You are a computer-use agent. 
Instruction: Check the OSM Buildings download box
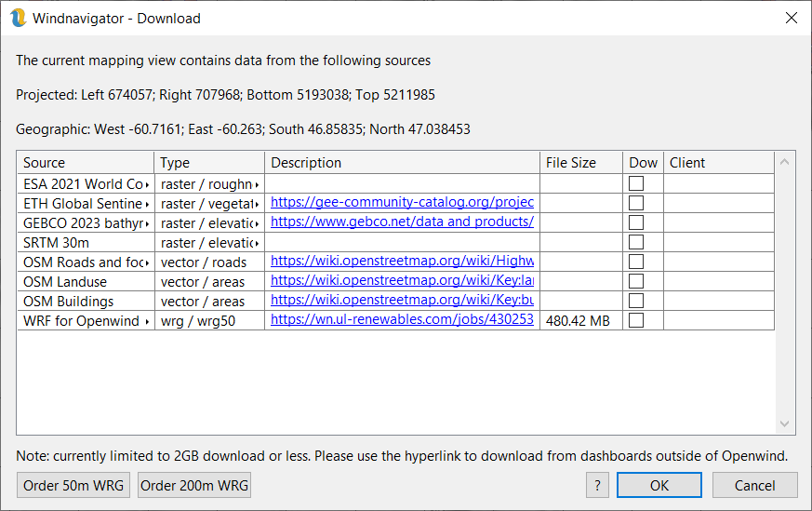(636, 301)
